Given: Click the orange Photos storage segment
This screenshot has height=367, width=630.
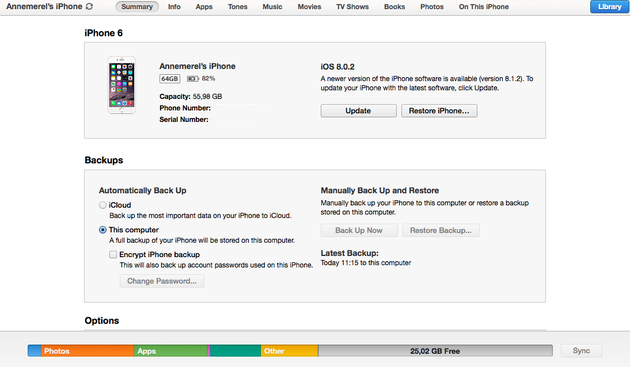Looking at the screenshot, I should [x=88, y=351].
